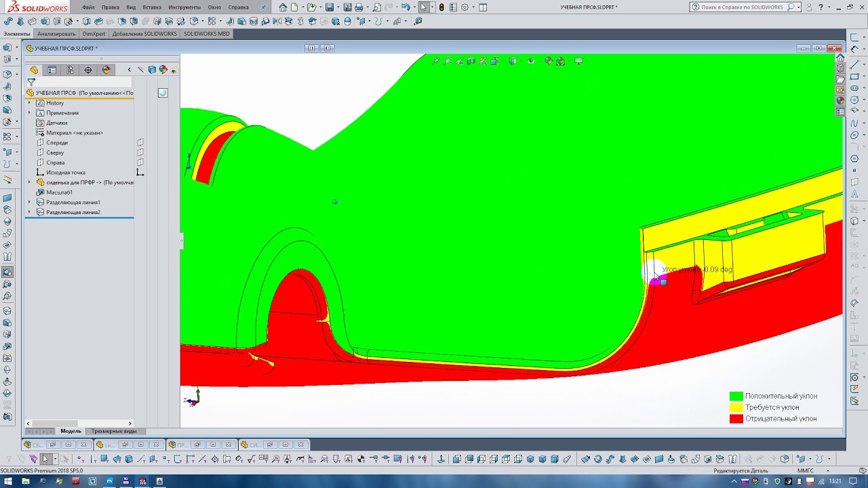Open Design Library in the task pane
The width and height of the screenshot is (868, 488).
coord(841,68)
